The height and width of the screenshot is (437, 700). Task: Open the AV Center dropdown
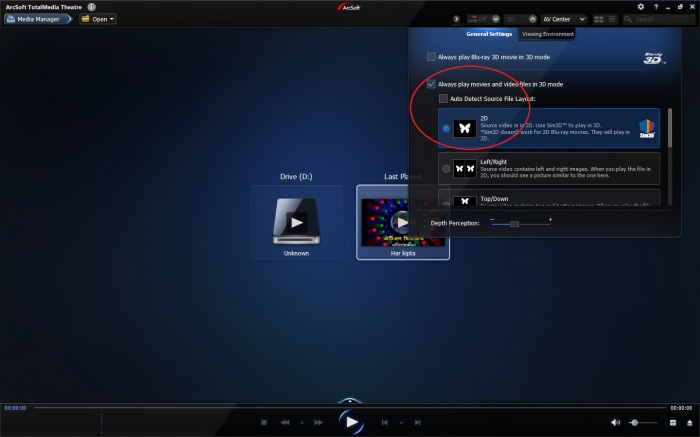563,19
